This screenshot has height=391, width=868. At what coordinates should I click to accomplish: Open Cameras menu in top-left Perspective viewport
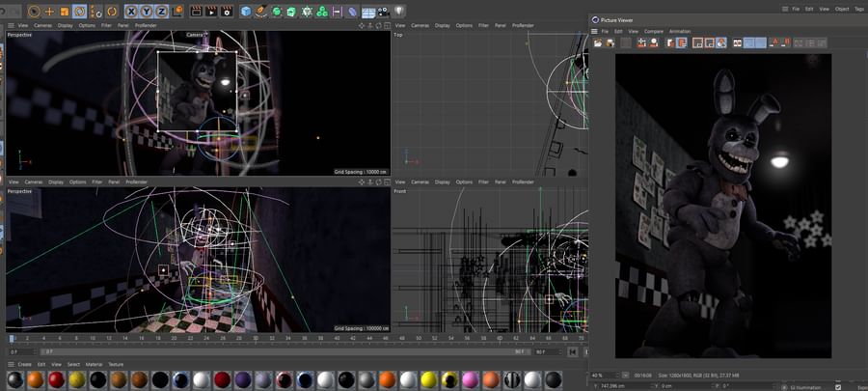click(x=43, y=25)
